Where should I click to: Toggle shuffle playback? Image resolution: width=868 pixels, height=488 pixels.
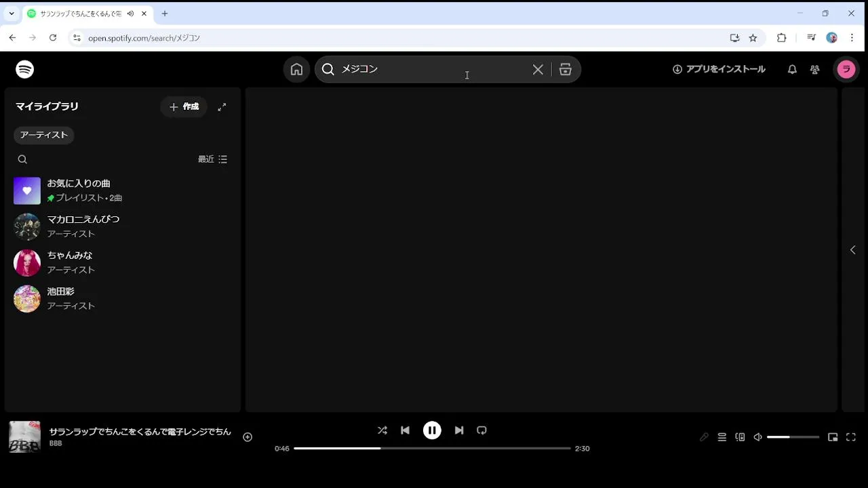(x=382, y=430)
